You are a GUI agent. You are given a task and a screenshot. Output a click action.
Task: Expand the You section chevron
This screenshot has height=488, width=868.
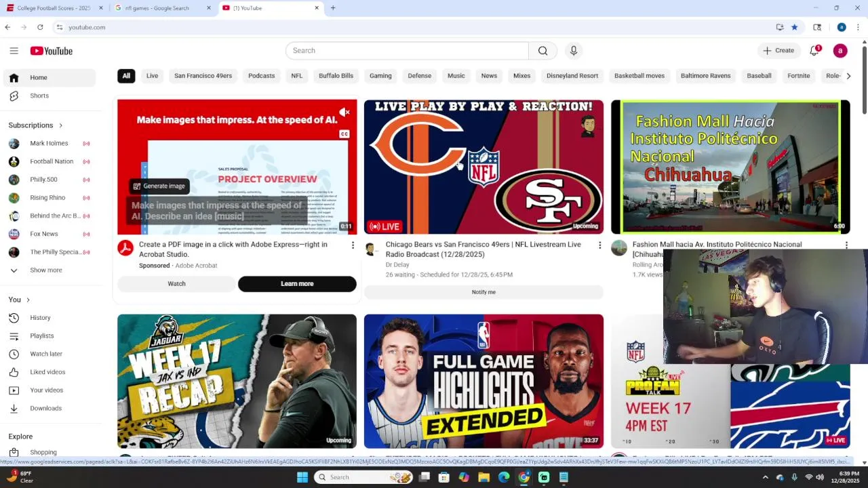pos(28,300)
